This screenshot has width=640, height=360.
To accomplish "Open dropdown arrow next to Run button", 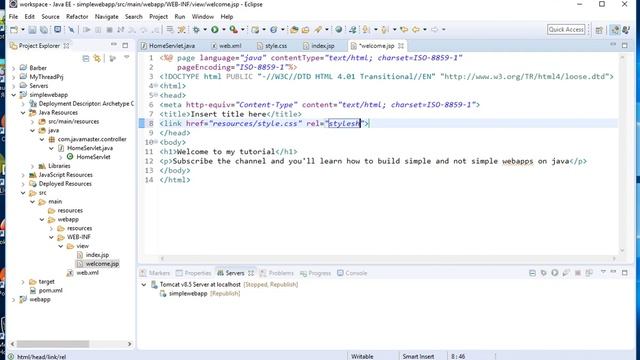I will point(223,29).
